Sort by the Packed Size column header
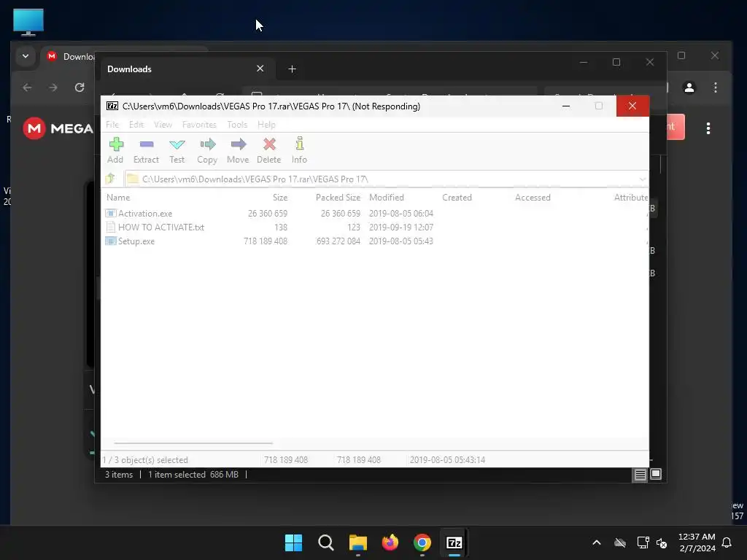747x560 pixels. click(338, 197)
